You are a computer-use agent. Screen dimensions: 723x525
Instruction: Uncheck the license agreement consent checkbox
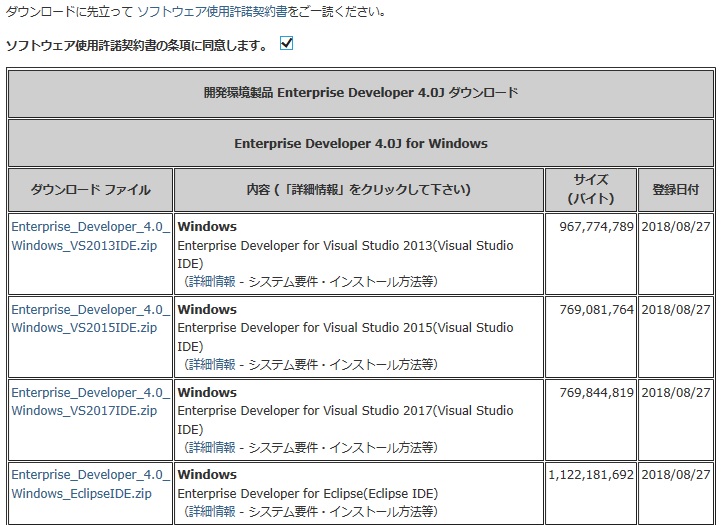(286, 43)
